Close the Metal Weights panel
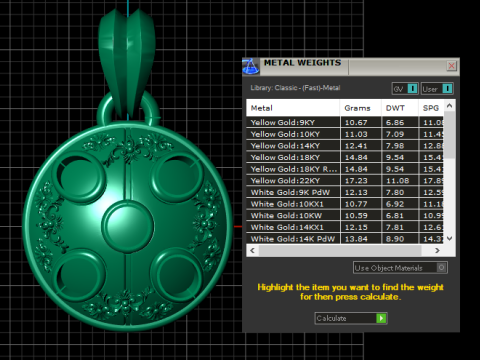 click(x=452, y=66)
